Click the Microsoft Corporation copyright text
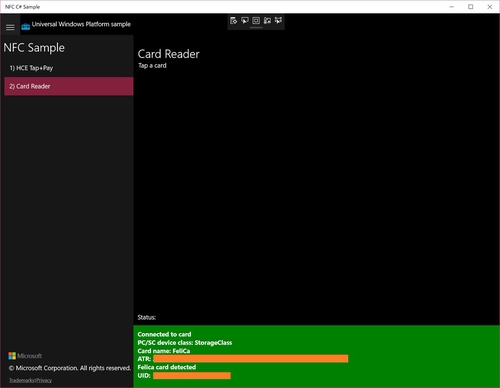 (70, 368)
